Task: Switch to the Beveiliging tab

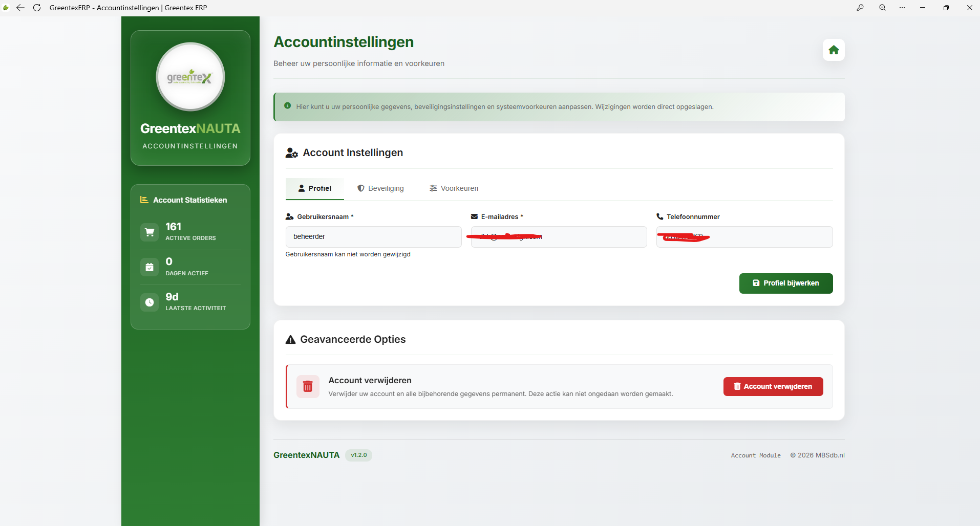Action: [x=380, y=189]
